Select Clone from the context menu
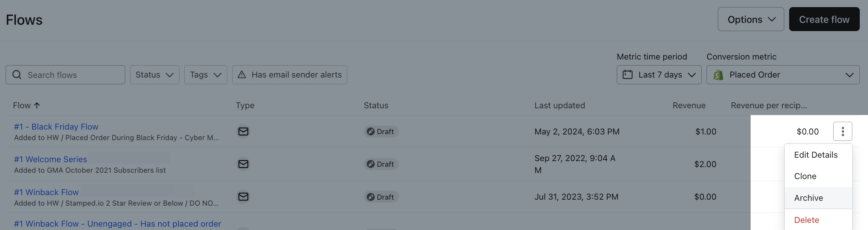The width and height of the screenshot is (868, 230). click(x=805, y=176)
